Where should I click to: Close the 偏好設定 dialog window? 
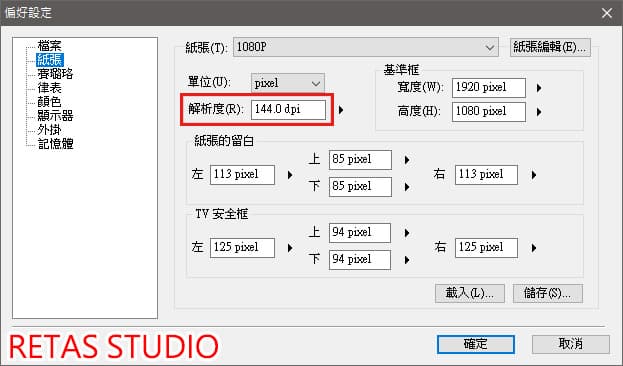click(x=607, y=13)
